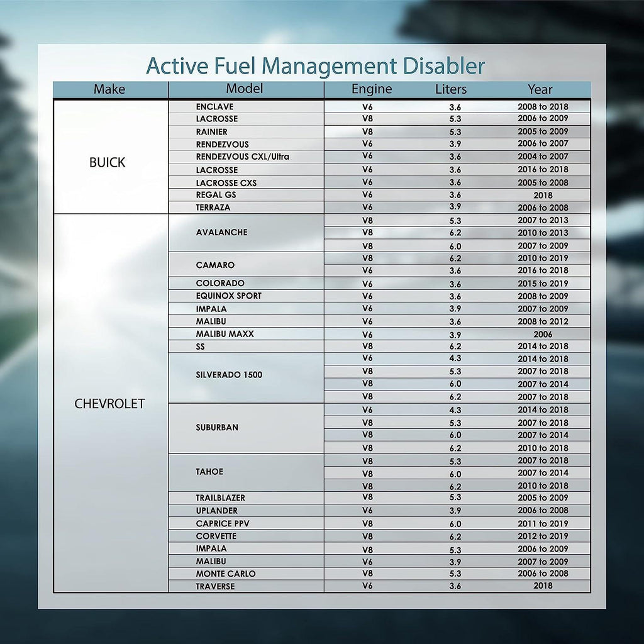Select the Year column header
The image size is (644, 644).
540,89
